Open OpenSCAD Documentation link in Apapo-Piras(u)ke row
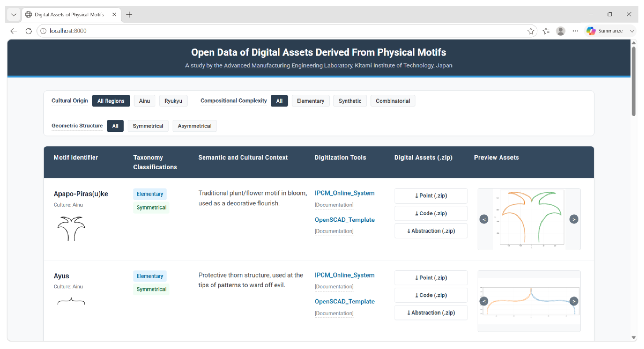 (x=334, y=231)
